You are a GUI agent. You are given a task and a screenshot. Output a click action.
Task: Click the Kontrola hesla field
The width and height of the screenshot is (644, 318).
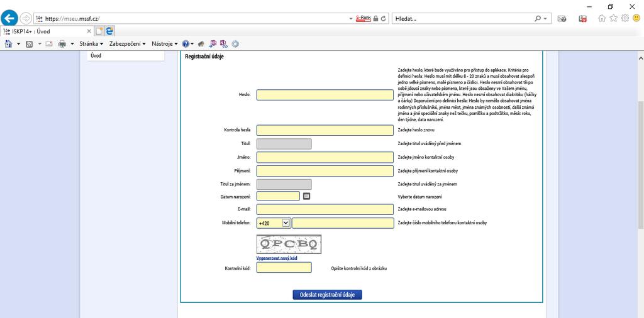click(325, 130)
